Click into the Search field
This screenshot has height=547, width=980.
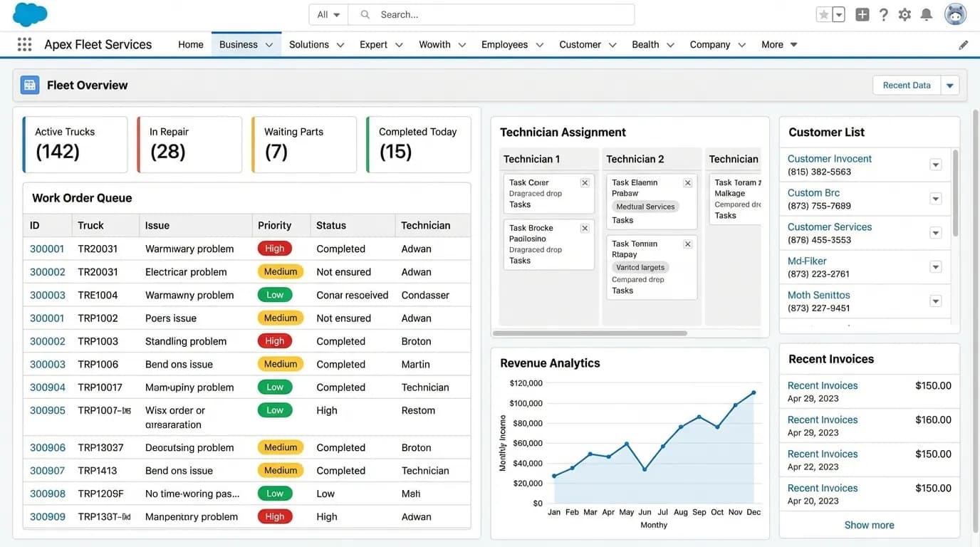click(x=491, y=14)
